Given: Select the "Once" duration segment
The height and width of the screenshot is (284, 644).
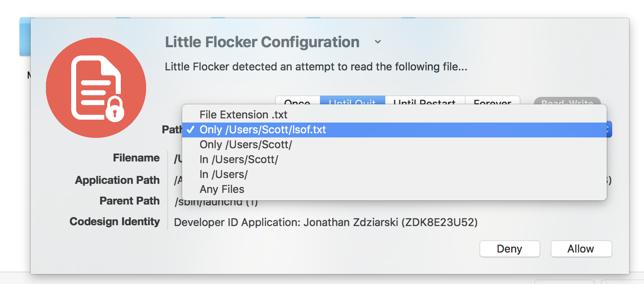Looking at the screenshot, I should [x=298, y=101].
